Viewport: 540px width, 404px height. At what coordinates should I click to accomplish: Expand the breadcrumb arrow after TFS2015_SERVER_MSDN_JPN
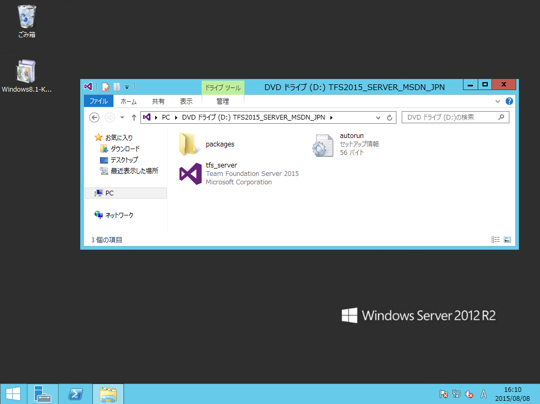point(331,117)
